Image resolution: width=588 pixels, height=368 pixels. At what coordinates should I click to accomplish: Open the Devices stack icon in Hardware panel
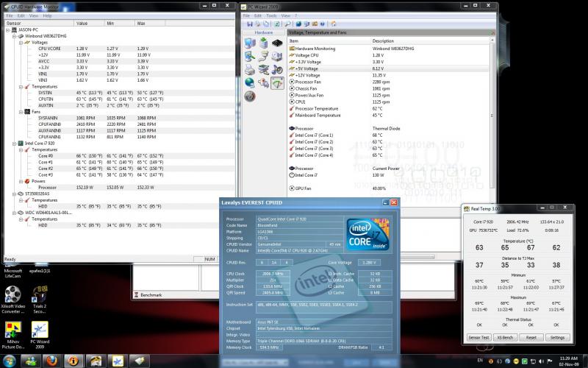click(x=264, y=69)
